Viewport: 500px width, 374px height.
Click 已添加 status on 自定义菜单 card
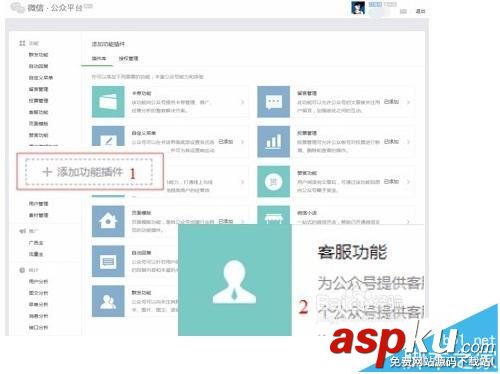pyautogui.click(x=226, y=142)
